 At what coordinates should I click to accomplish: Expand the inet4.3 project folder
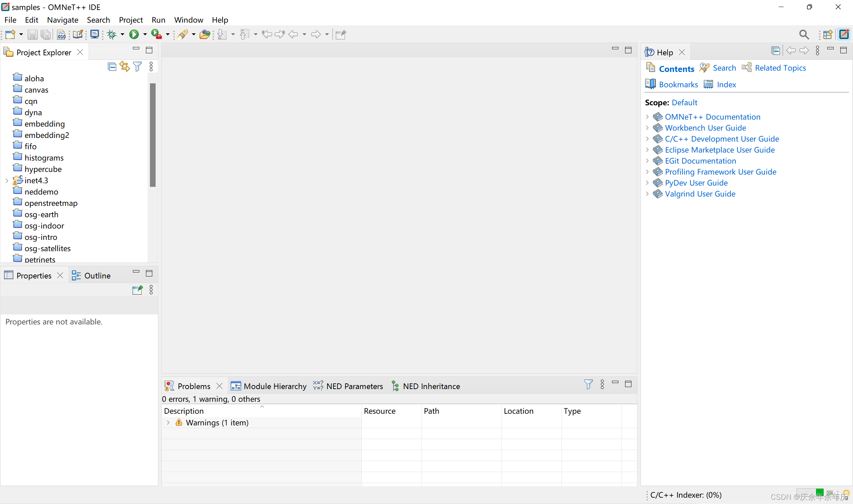coord(6,180)
